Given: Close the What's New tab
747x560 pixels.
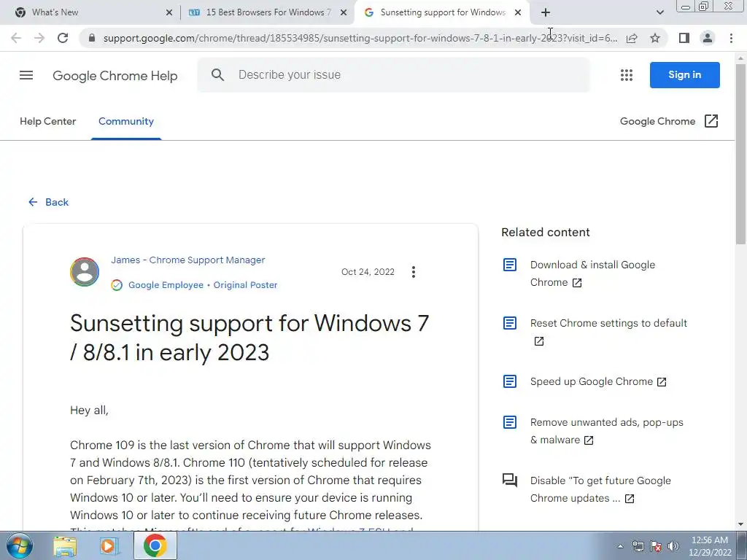Looking at the screenshot, I should (169, 12).
